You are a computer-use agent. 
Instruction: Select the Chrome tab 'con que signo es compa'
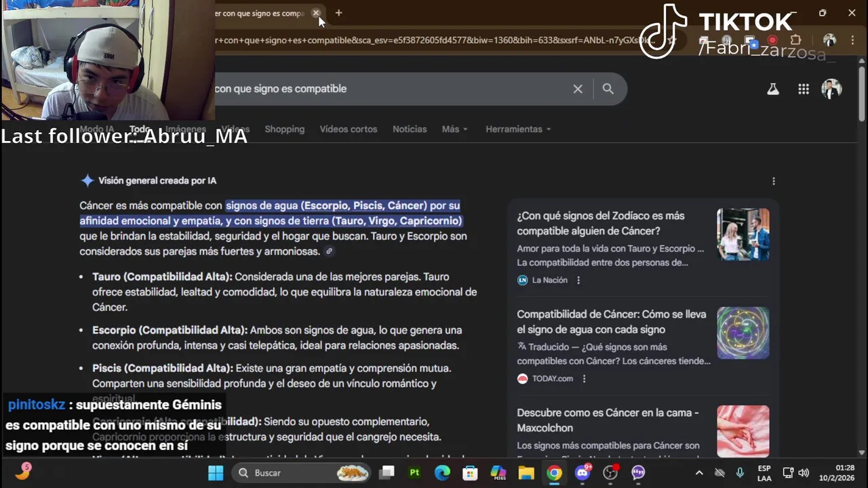pos(261,13)
